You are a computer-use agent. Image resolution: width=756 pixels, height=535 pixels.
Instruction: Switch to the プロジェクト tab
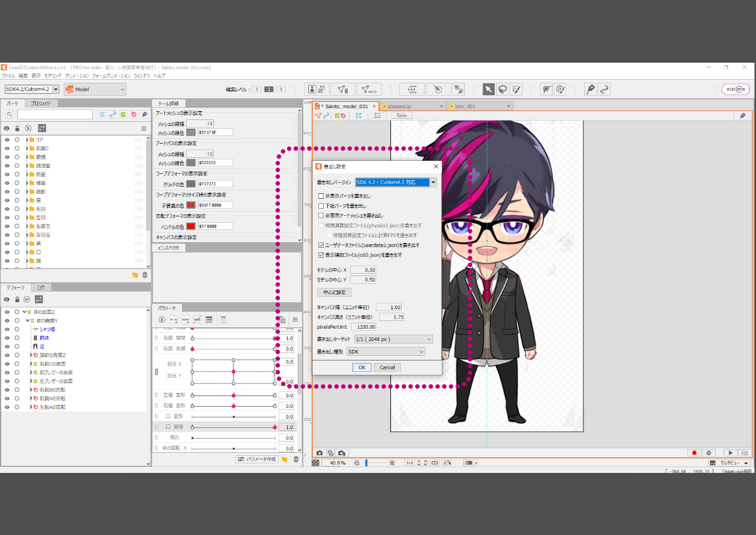[41, 103]
